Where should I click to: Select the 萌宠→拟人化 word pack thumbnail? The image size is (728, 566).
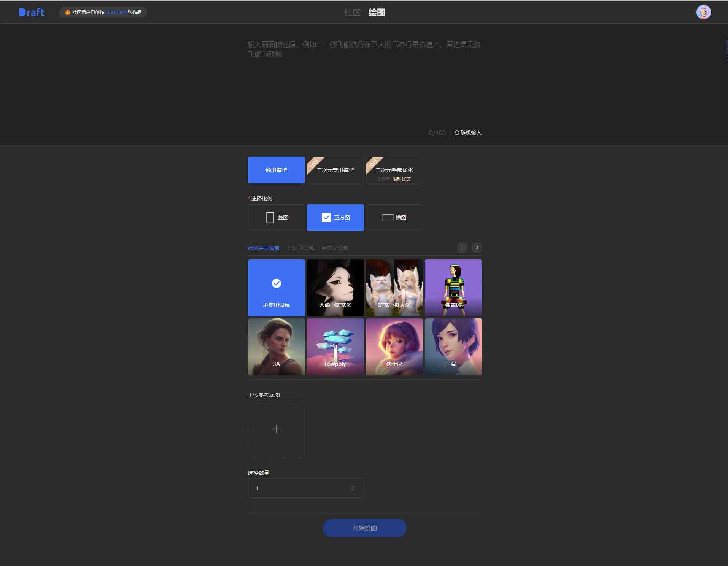pyautogui.click(x=394, y=288)
